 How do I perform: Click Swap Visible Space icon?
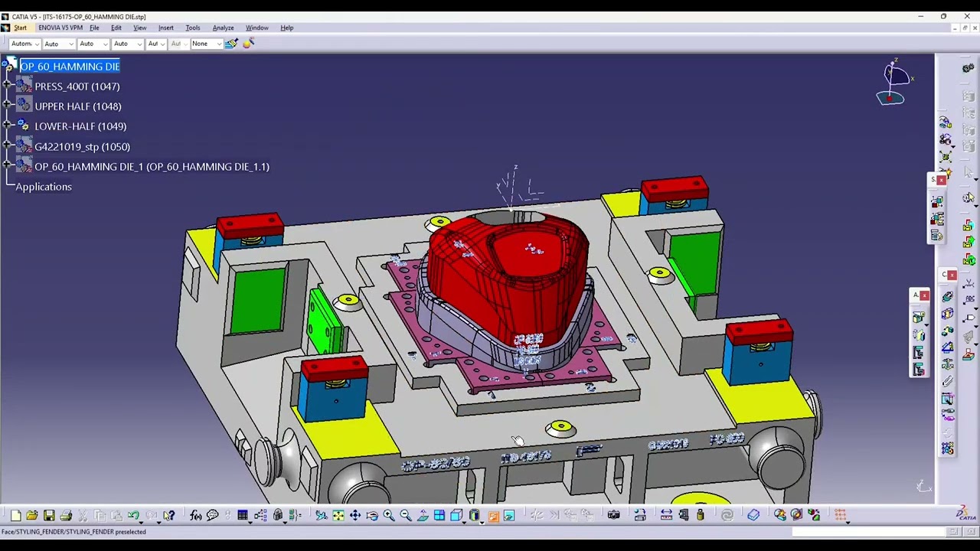point(508,516)
